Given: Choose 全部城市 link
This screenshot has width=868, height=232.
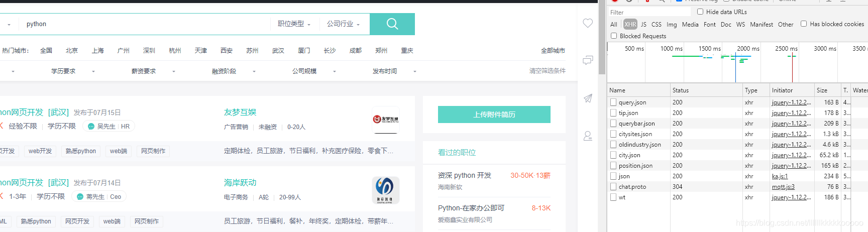Looking at the screenshot, I should (x=553, y=51).
